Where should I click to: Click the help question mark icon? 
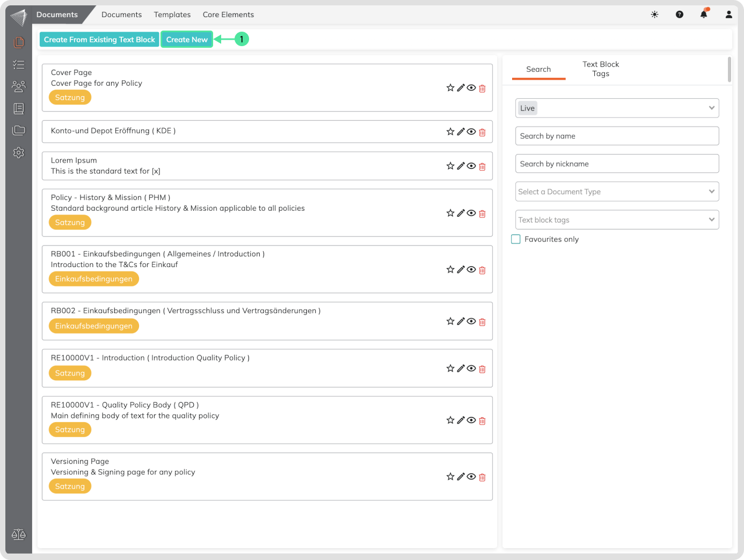click(680, 14)
